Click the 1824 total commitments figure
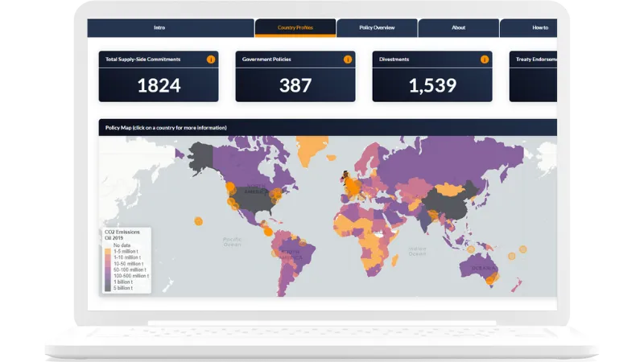The height and width of the screenshot is (362, 644). [x=159, y=85]
